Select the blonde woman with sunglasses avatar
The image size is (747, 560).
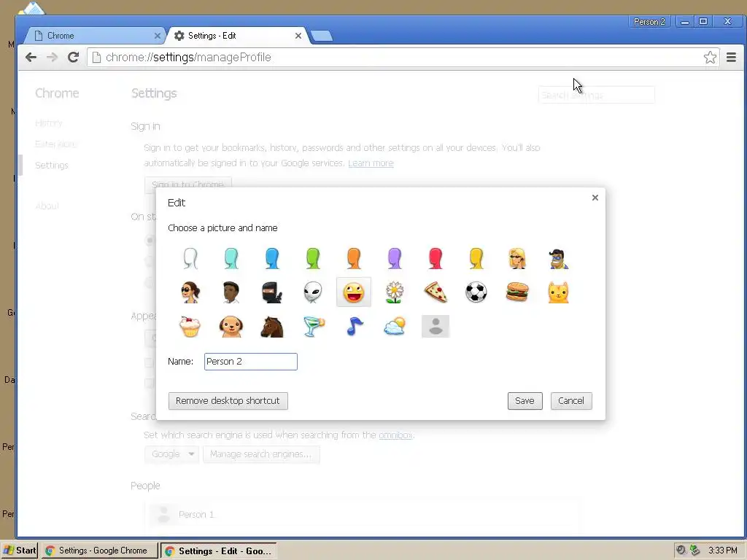(517, 259)
